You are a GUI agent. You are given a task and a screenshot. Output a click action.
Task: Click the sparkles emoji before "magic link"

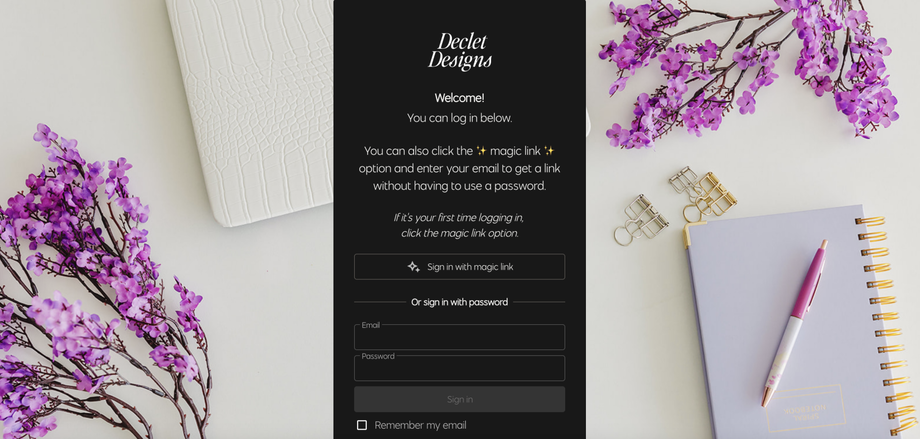[481, 151]
